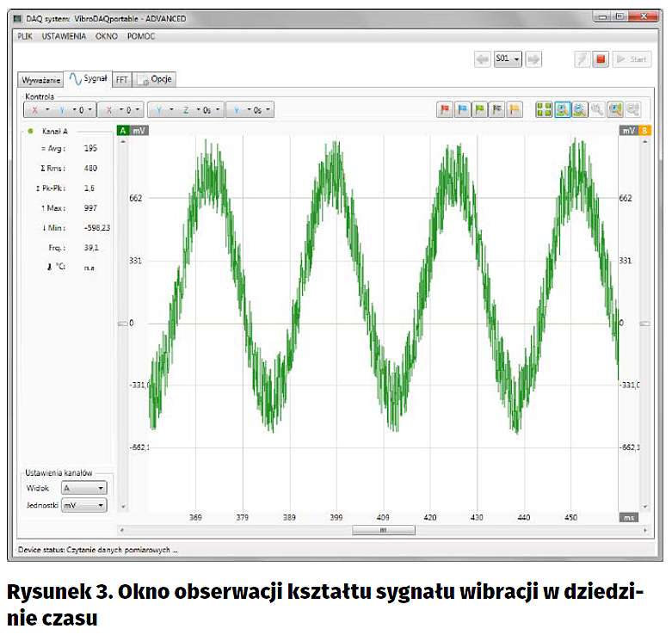This screenshot has width=672, height=635.
Task: Click the blue flag marker icon
Action: tap(463, 110)
